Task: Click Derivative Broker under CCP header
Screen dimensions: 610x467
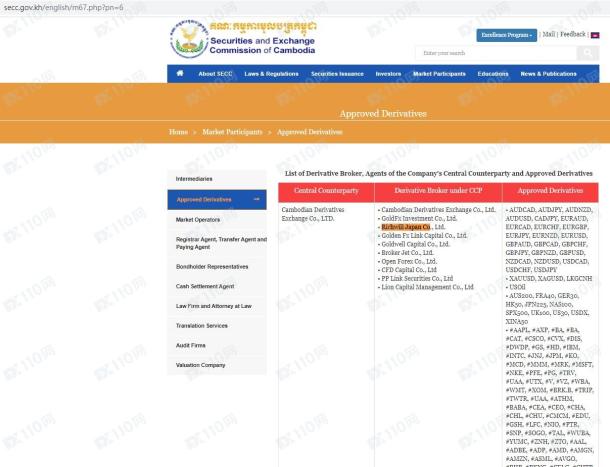Action: tap(438, 191)
